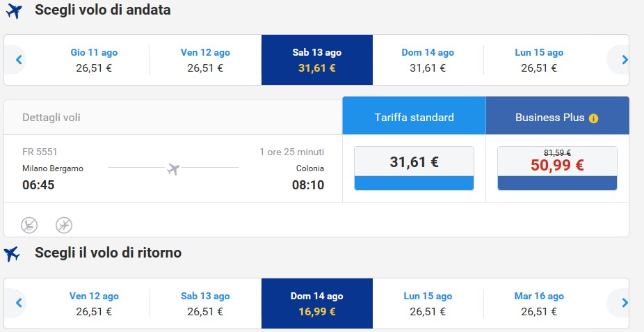Pick Mar 16 ago return date
This screenshot has width=644, height=332.
(539, 303)
